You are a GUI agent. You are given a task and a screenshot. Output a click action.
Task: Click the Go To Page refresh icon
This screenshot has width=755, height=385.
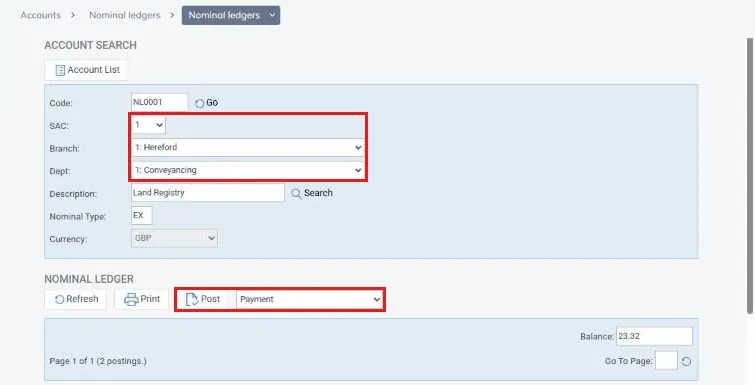tap(687, 361)
